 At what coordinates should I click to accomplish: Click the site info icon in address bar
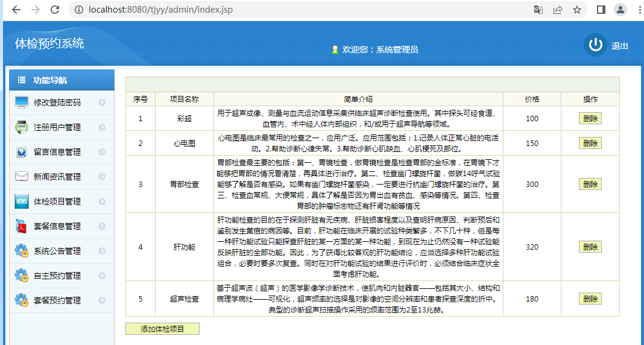coord(79,10)
